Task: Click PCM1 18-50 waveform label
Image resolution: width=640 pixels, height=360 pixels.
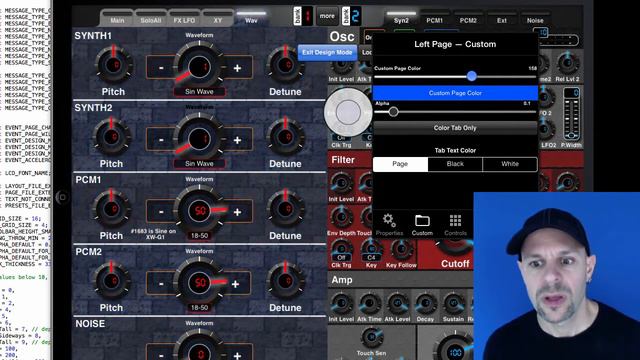Action: coord(199,236)
